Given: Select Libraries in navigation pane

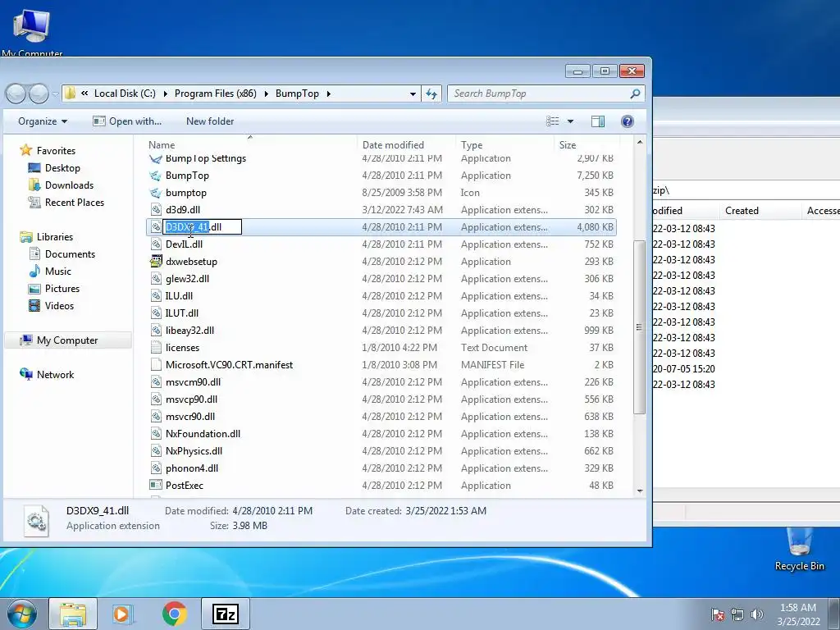Looking at the screenshot, I should 55,237.
